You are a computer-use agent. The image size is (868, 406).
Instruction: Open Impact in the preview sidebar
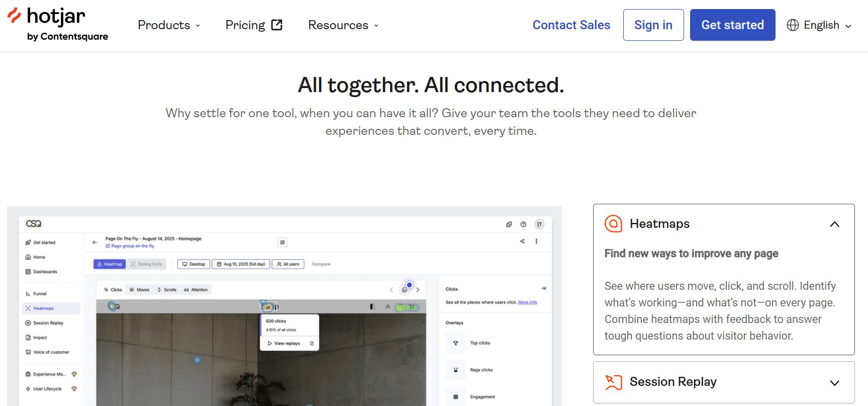point(36,338)
